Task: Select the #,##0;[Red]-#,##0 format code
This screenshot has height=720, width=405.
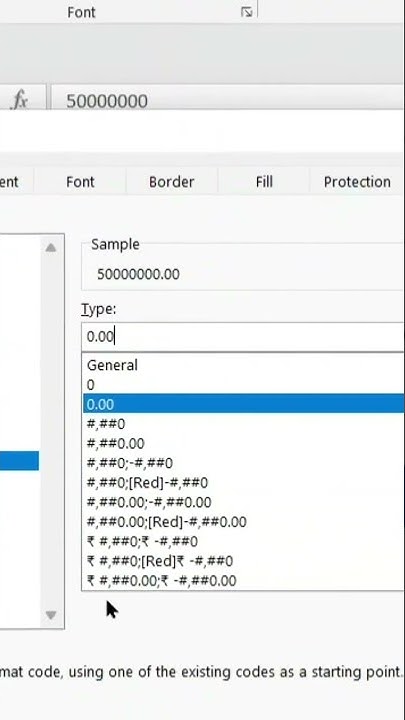Action: (243, 483)
